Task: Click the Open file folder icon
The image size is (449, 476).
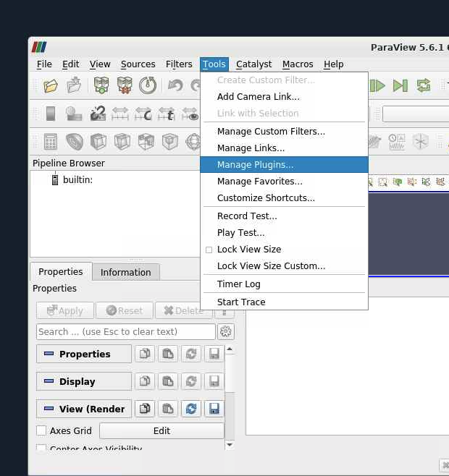Action: pos(51,86)
